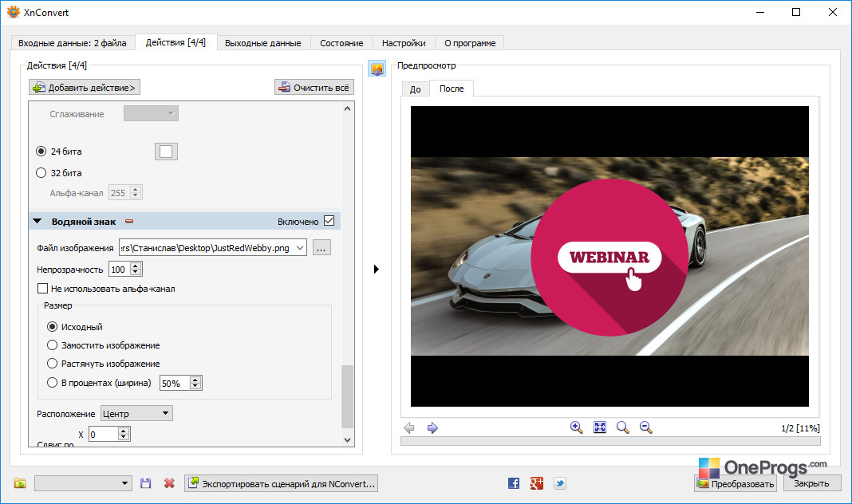
Task: Click the X offset input field
Action: 103,434
